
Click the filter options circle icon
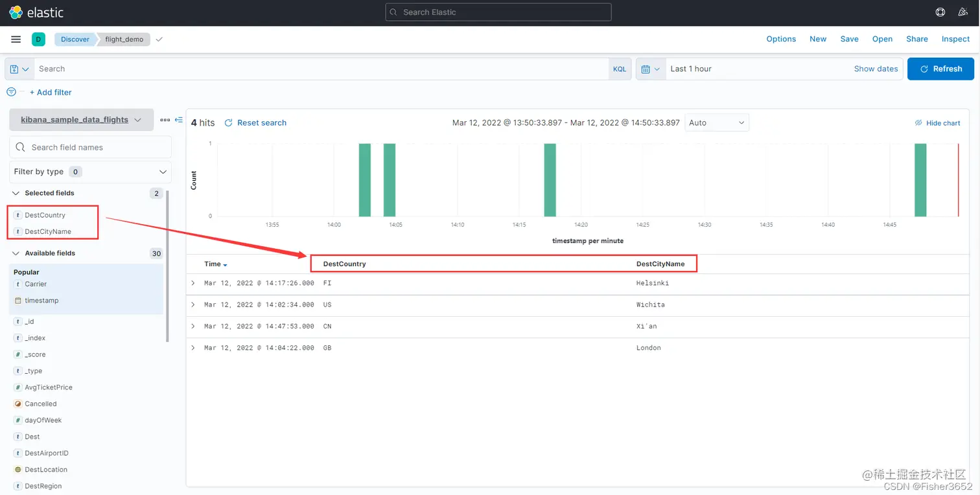[11, 92]
